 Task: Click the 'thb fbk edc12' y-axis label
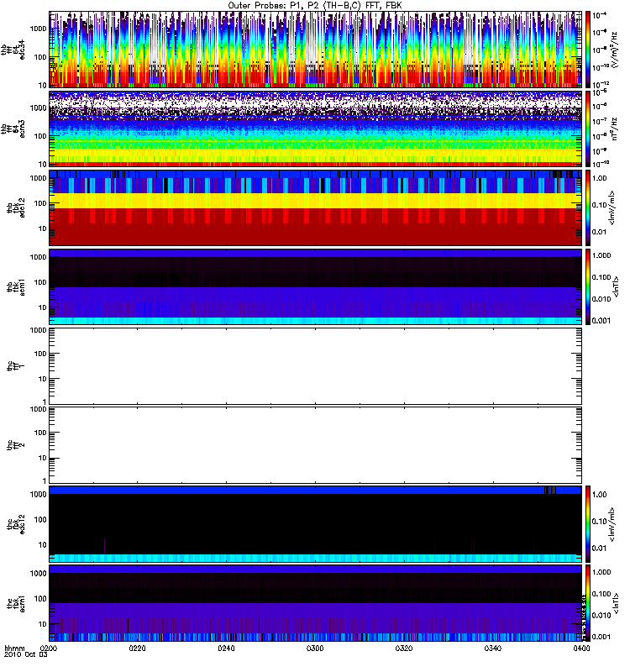tap(16, 207)
